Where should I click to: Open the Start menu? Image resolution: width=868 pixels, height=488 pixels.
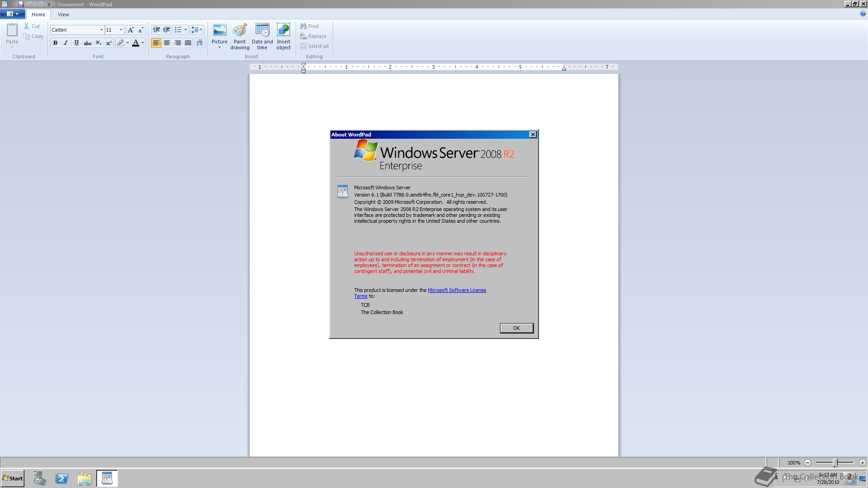click(13, 479)
